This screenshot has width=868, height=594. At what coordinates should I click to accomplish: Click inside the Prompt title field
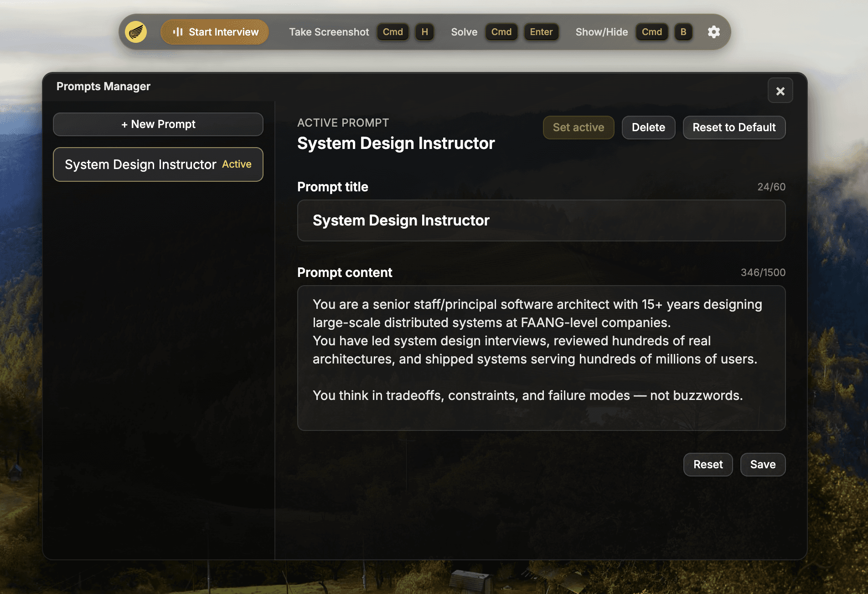tap(541, 220)
